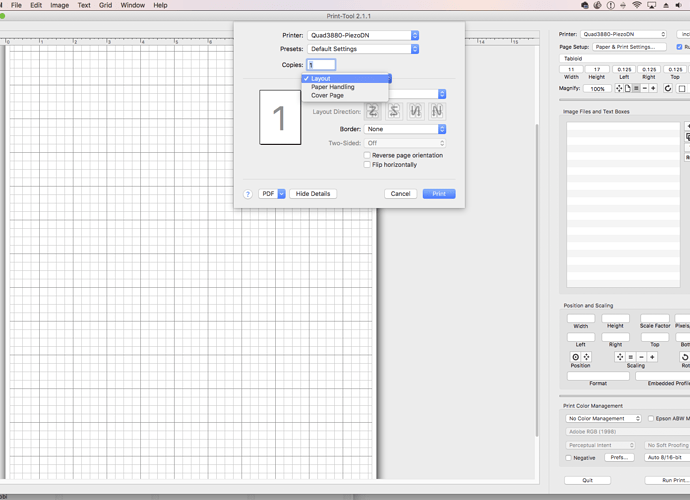690x500 pixels.
Task: Enable Flip horizontally checkbox
Action: coord(367,164)
